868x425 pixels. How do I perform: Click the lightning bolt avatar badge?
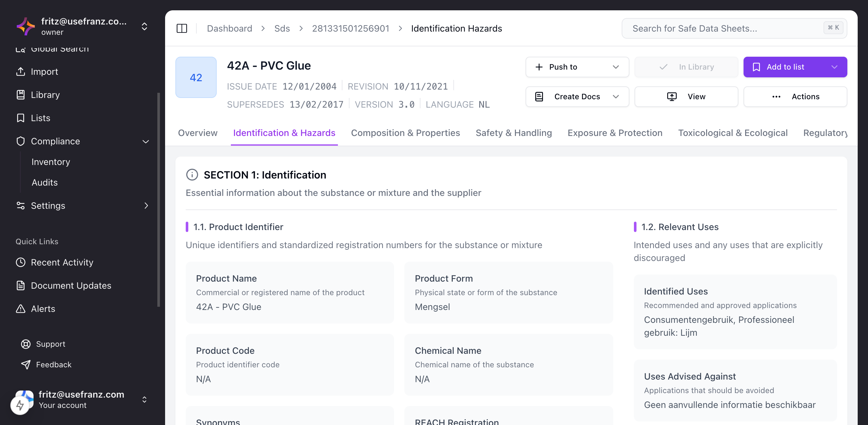click(20, 405)
